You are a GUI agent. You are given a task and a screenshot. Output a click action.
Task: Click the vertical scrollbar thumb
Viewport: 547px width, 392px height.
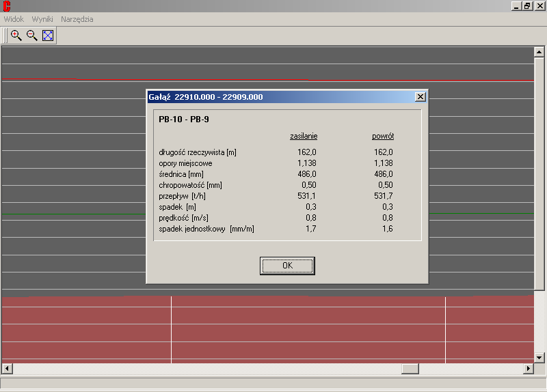coord(539,174)
